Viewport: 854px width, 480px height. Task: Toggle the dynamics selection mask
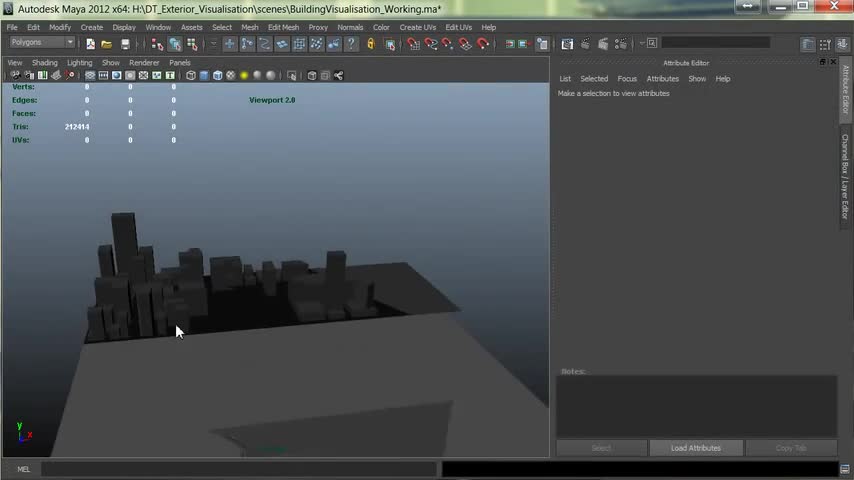[316, 44]
